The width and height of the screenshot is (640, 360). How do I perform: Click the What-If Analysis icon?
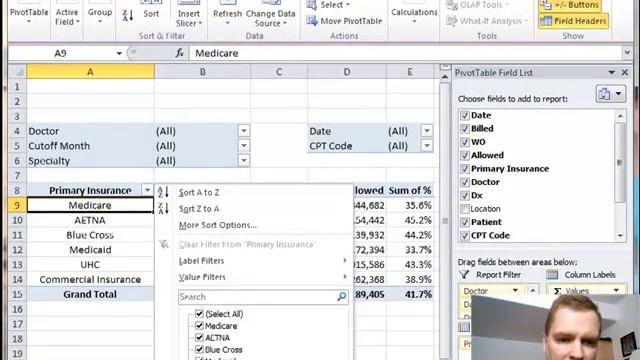click(x=452, y=20)
